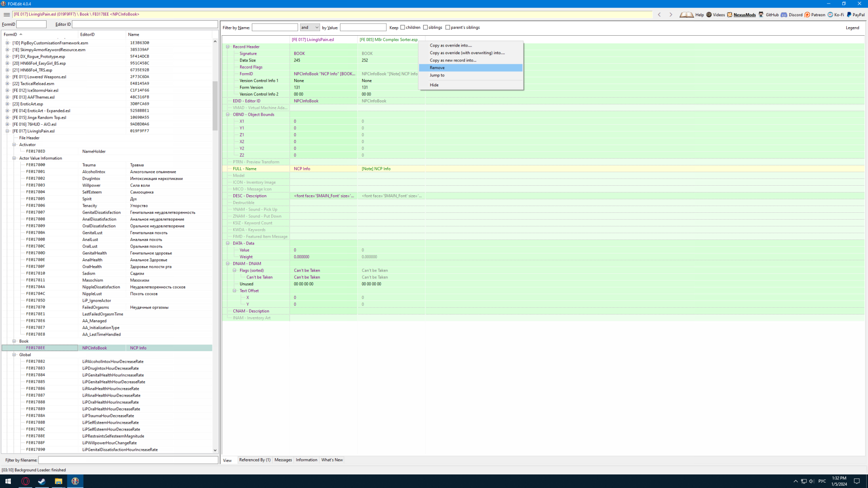
Task: Toggle the siblings checkbox
Action: tap(425, 28)
